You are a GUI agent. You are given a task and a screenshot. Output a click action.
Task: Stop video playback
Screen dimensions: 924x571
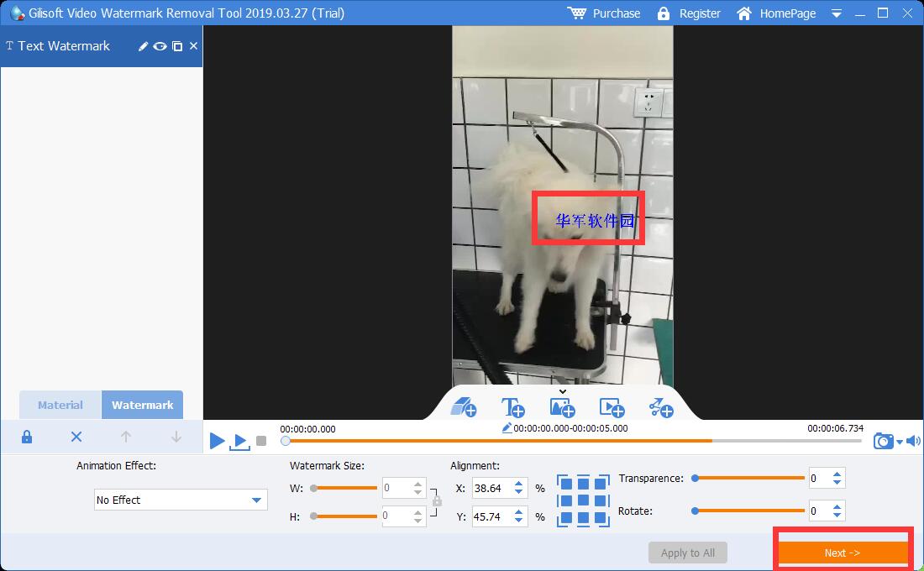pyautogui.click(x=261, y=441)
